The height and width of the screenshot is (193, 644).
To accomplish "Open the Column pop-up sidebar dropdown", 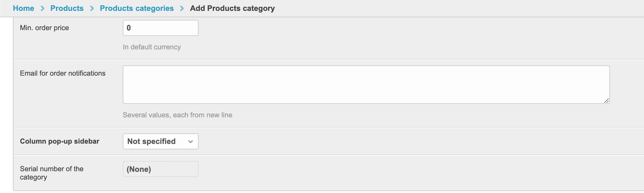I will pyautogui.click(x=160, y=141).
